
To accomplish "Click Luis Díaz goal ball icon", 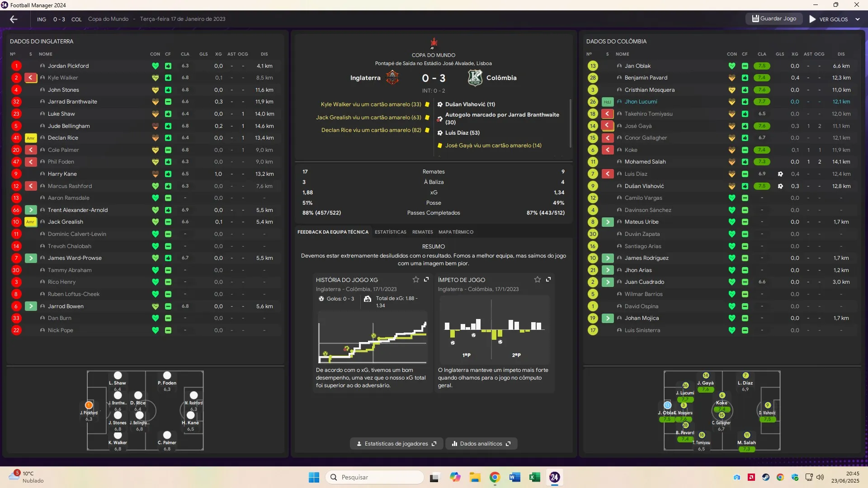I will coord(780,174).
